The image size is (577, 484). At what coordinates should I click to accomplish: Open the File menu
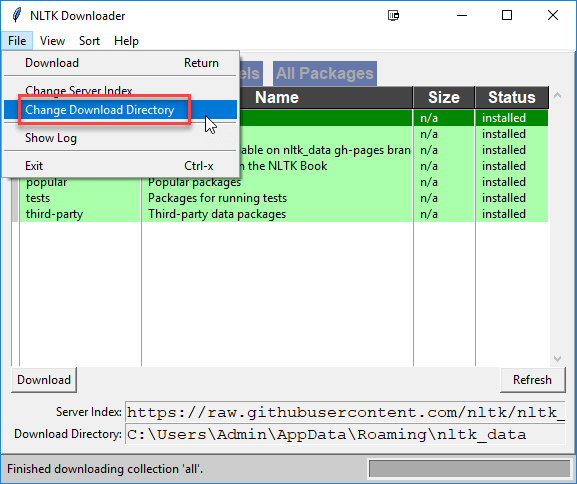(x=17, y=40)
